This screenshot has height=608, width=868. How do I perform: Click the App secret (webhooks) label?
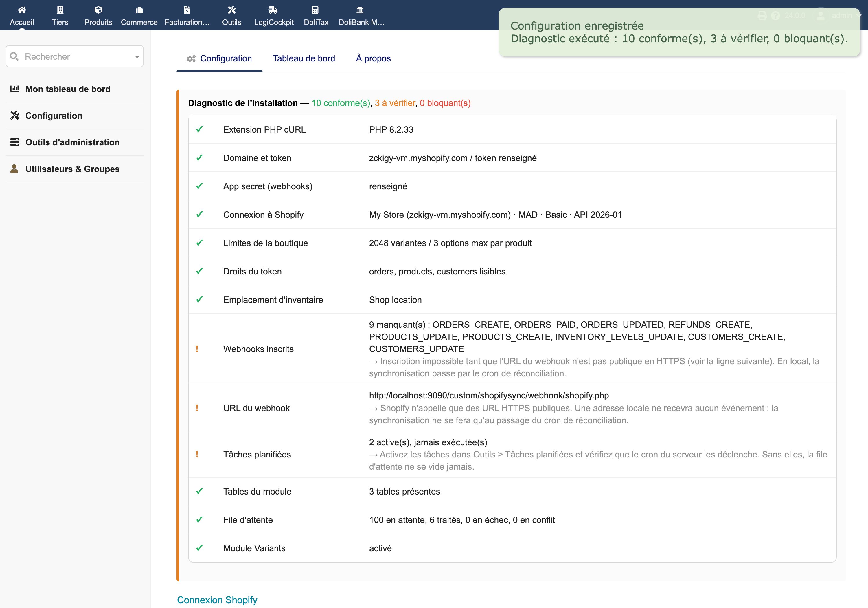268,186
